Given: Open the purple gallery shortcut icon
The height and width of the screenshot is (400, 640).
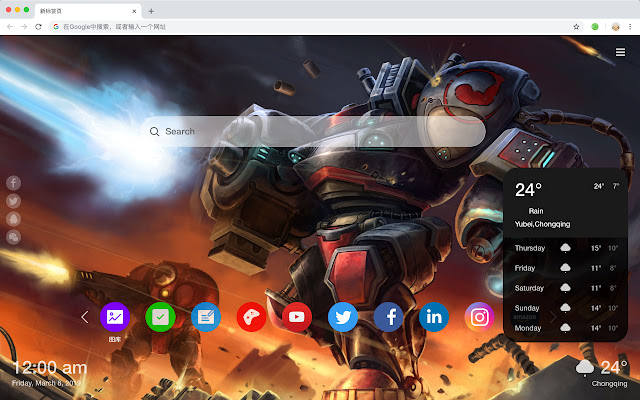Looking at the screenshot, I should 115,317.
